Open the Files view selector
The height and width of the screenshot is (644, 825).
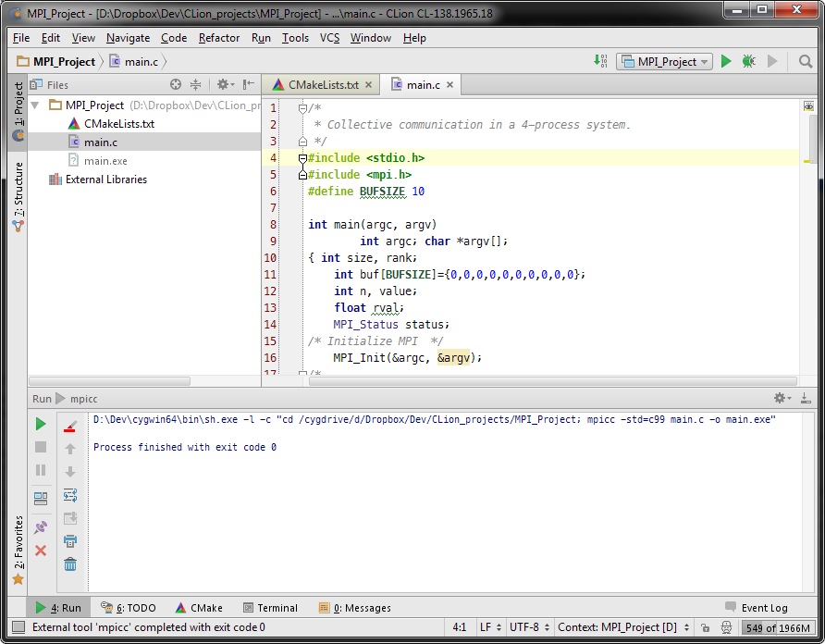pos(50,84)
